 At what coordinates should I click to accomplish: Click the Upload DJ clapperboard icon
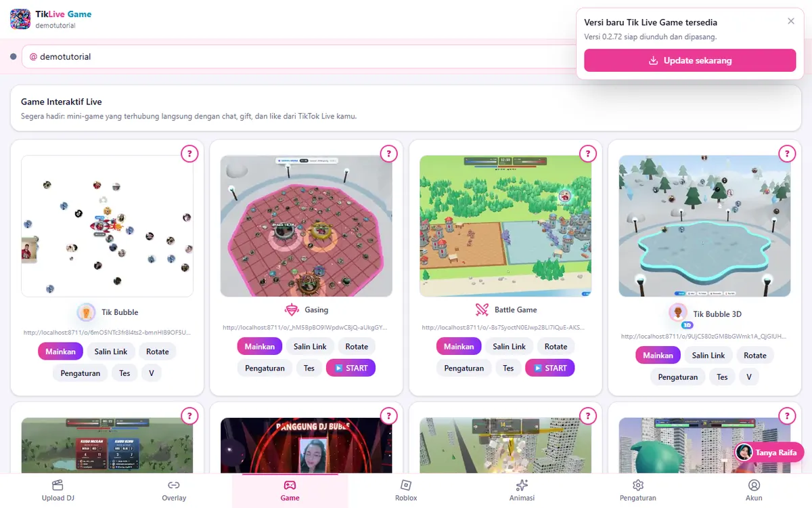pyautogui.click(x=58, y=485)
